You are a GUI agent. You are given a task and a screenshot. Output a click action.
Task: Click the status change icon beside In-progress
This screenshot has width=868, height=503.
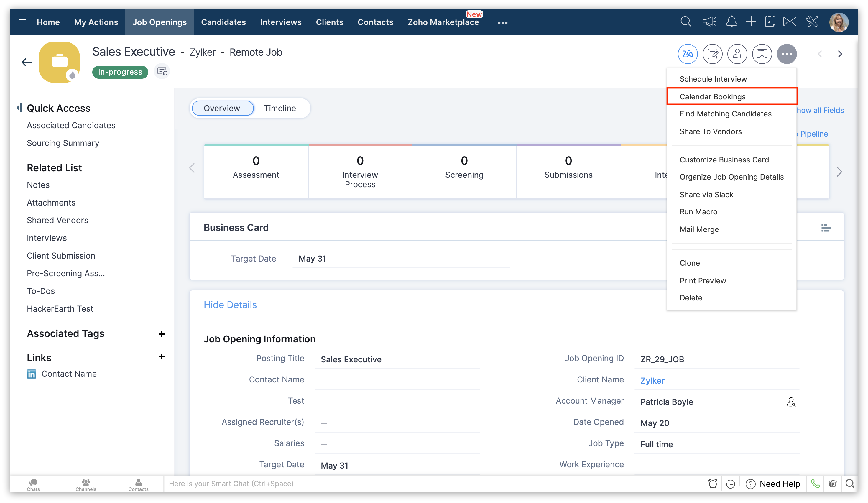click(162, 72)
